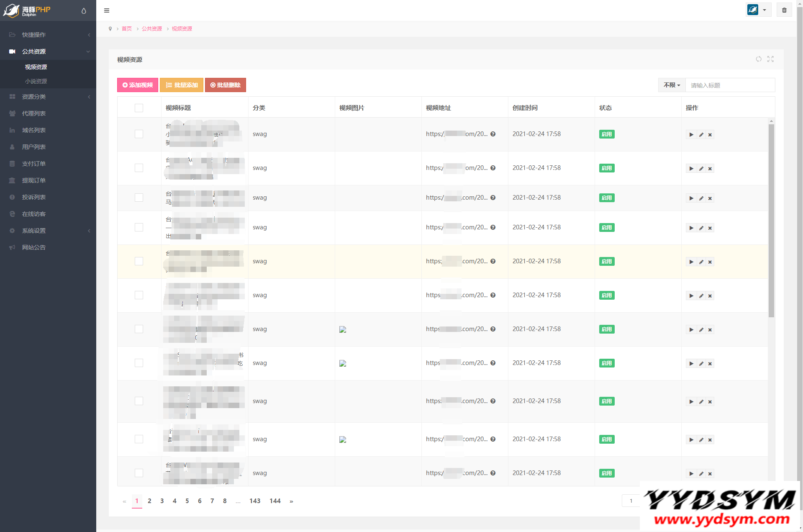803x532 pixels.
Task: Click the 创建时间 column header
Action: pos(525,108)
